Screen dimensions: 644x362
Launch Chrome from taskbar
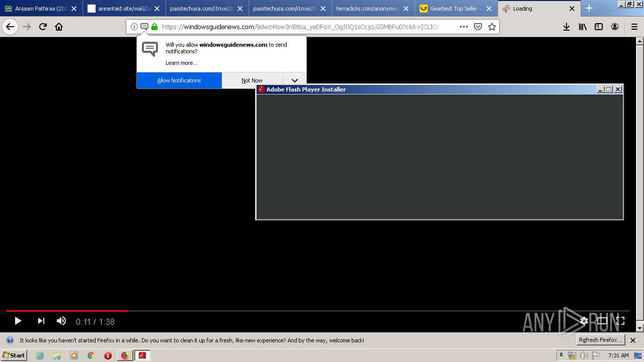[91, 355]
